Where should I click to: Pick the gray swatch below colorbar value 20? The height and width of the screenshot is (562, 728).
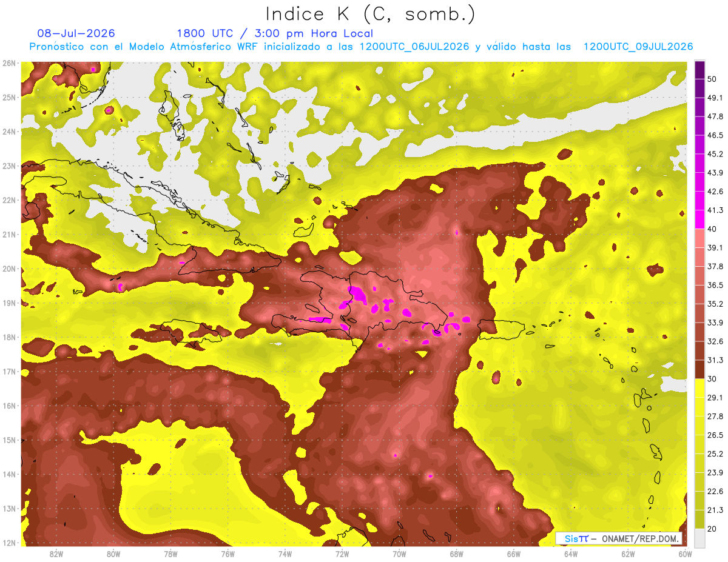pyautogui.click(x=699, y=538)
